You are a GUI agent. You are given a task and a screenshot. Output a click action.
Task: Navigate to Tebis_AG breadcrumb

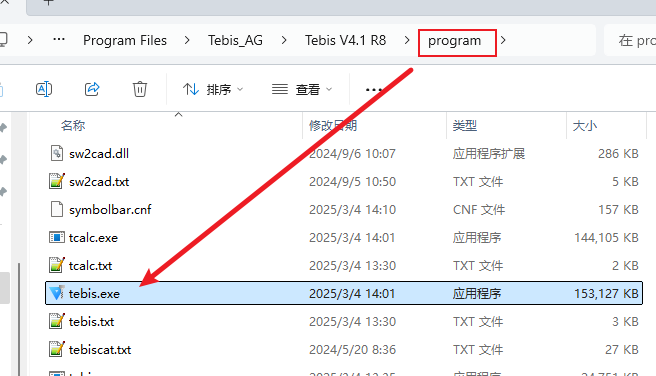235,40
